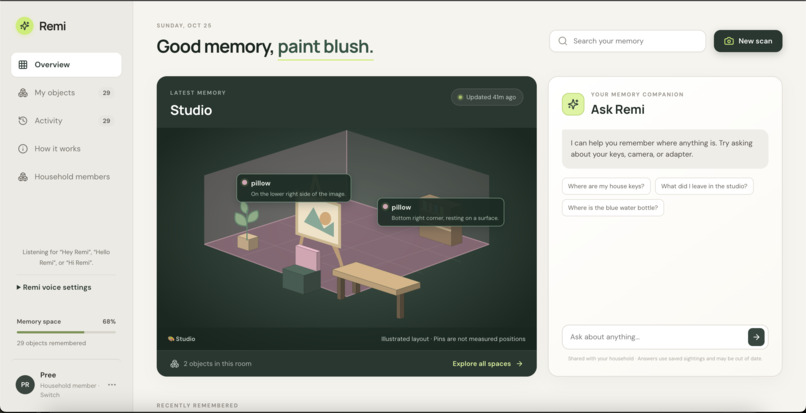Choose 'Where are my house keys?' suggestion

606,186
